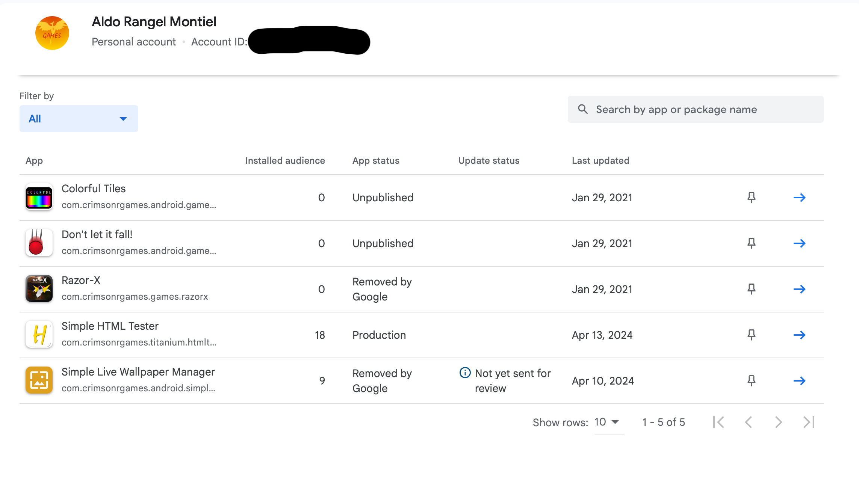859x504 pixels.
Task: Open the Razor-X app name
Action: point(81,280)
